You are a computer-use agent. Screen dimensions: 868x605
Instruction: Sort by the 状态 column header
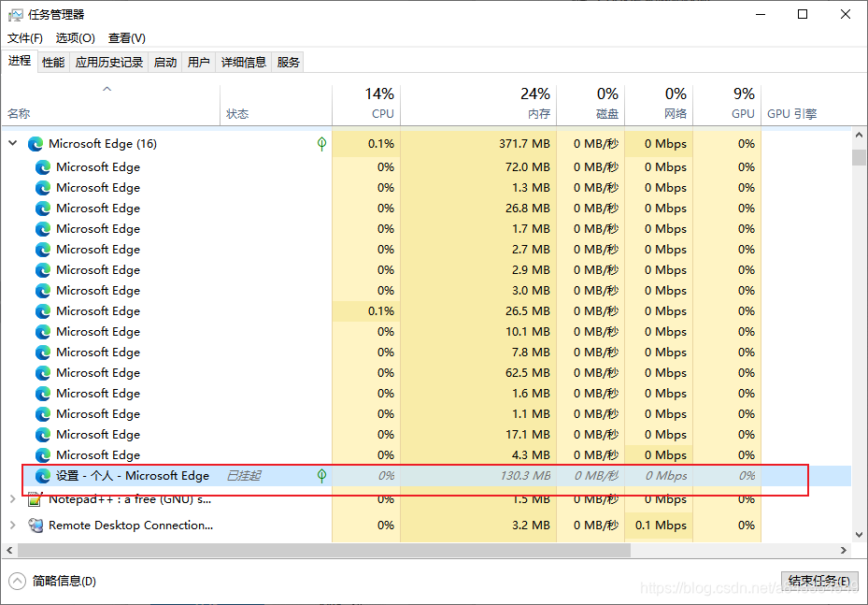tap(277, 104)
